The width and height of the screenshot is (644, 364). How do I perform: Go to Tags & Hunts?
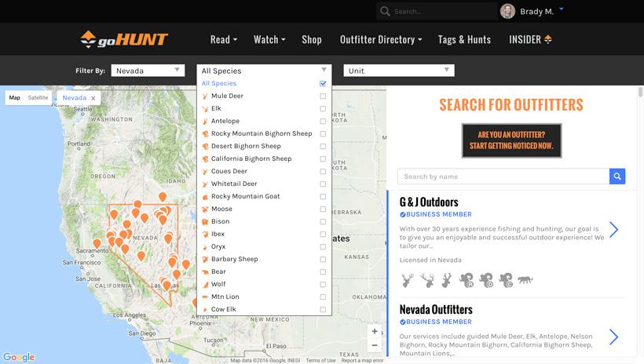click(x=464, y=39)
